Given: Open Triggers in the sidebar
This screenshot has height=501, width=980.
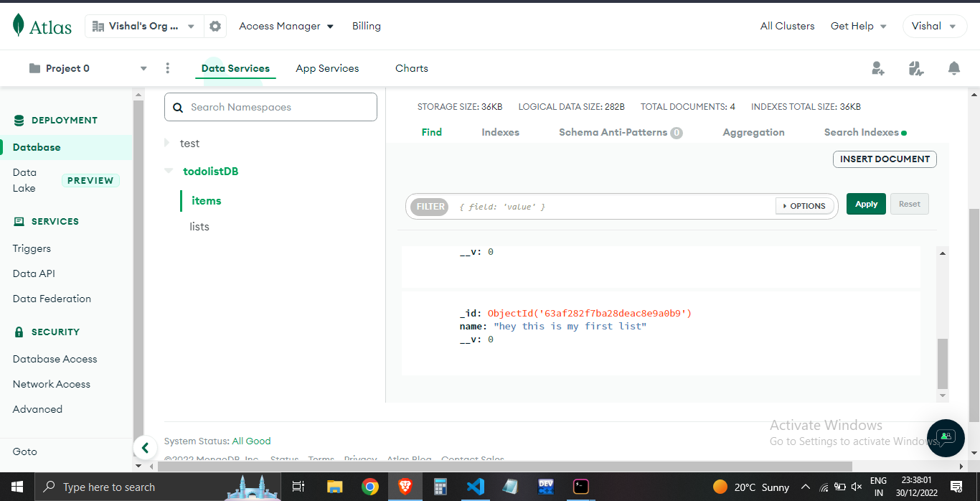Looking at the screenshot, I should pyautogui.click(x=32, y=248).
